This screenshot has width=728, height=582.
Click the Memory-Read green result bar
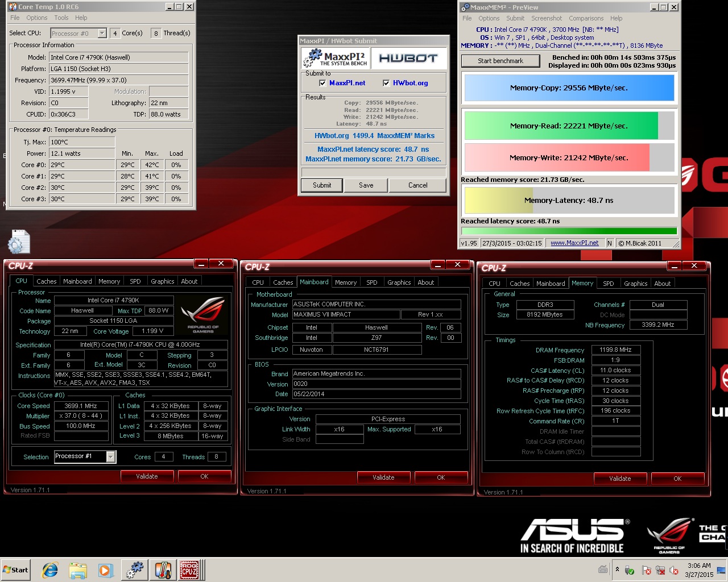569,126
